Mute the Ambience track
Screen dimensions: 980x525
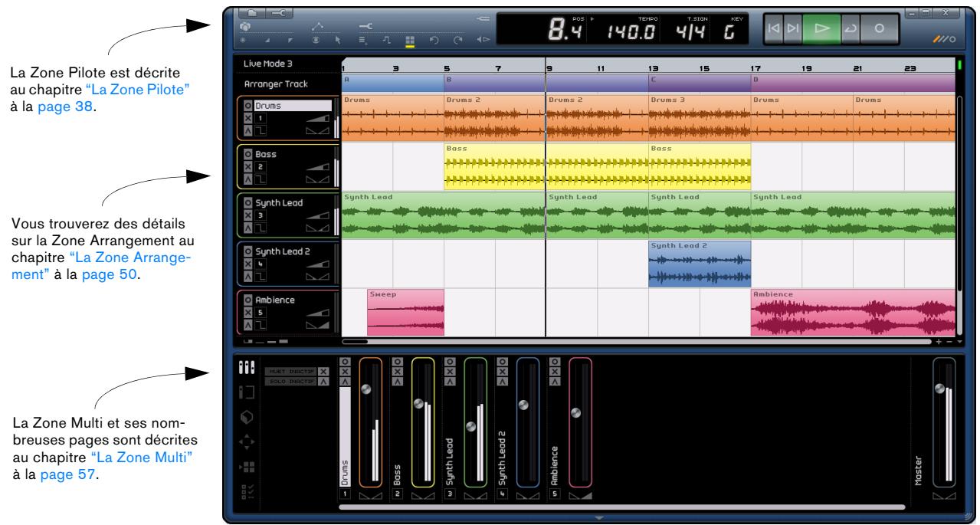pos(247,313)
